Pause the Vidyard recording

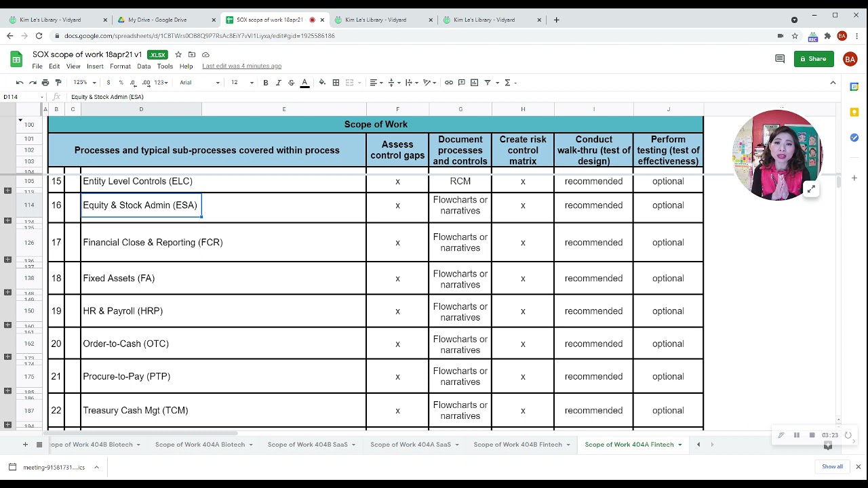(x=796, y=435)
